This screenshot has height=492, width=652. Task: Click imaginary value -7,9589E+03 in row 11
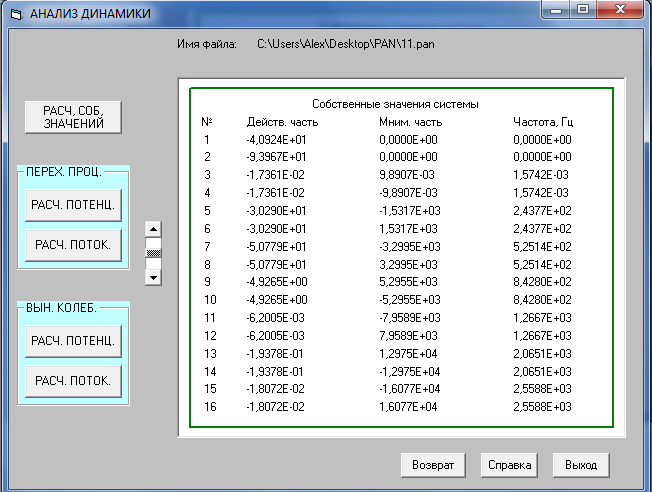(x=410, y=318)
